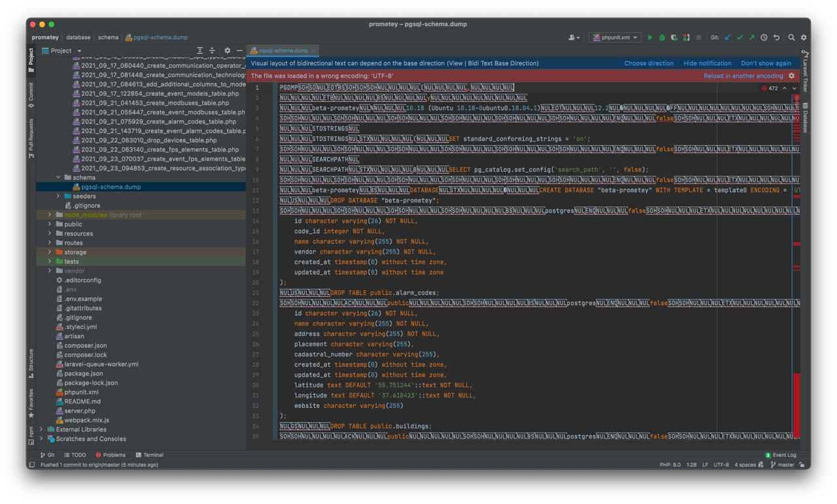Click Reload in another encoding link
The width and height of the screenshot is (837, 504).
[743, 76]
